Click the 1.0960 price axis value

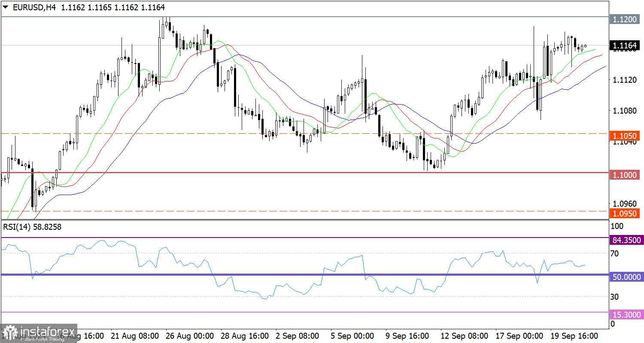(625, 204)
